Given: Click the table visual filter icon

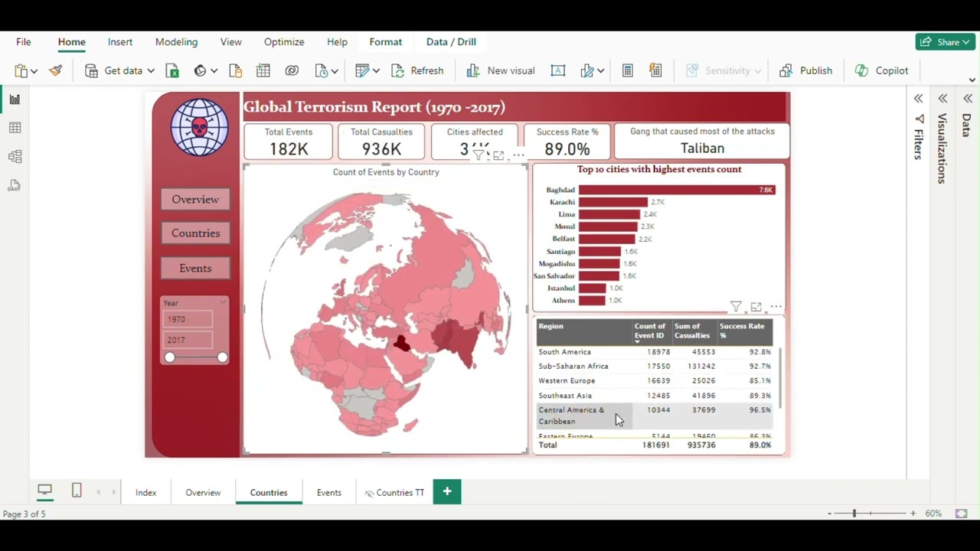Looking at the screenshot, I should point(736,307).
